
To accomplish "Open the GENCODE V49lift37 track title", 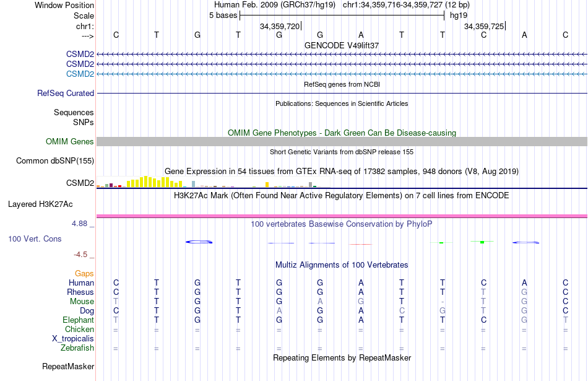I will (342, 45).
